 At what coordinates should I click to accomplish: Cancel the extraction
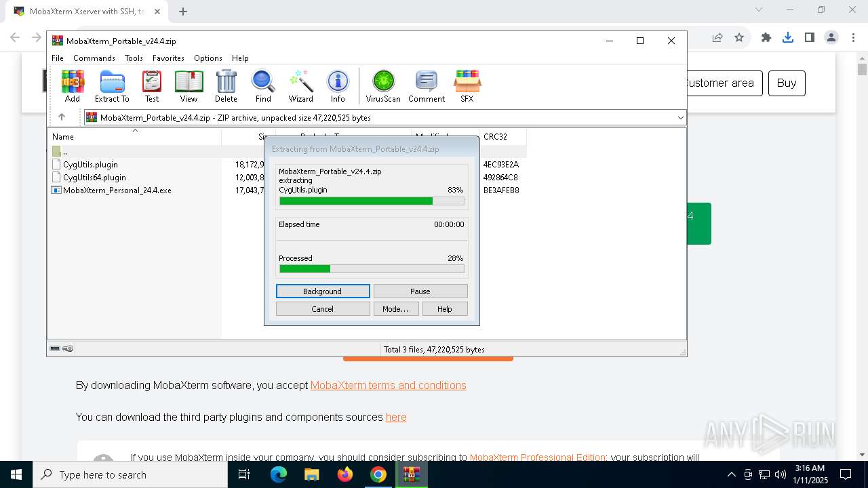click(323, 309)
